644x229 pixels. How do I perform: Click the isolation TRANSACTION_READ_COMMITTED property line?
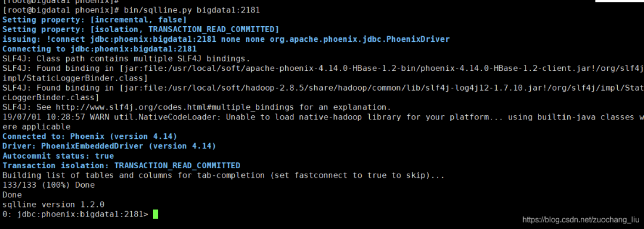[141, 30]
